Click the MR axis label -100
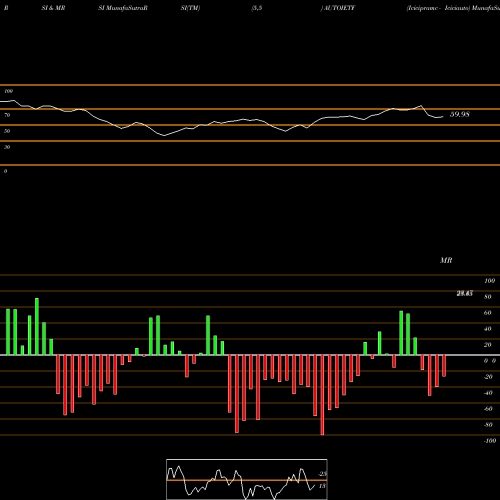 [x=490, y=441]
